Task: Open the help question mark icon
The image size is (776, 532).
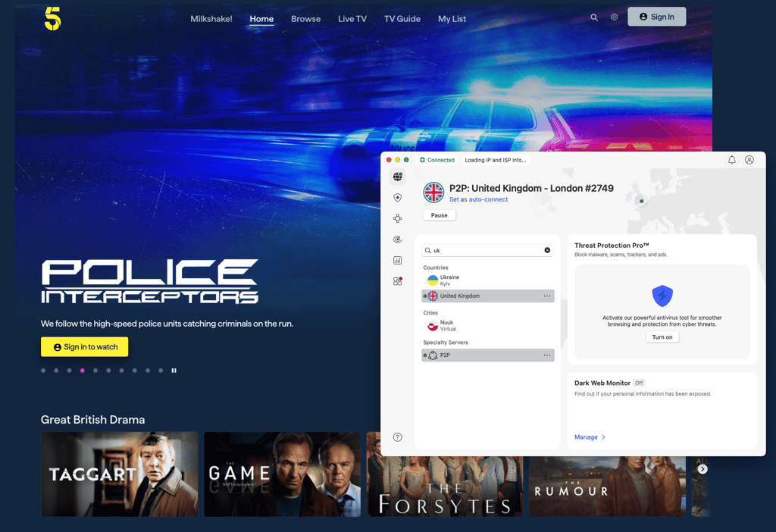Action: click(397, 437)
